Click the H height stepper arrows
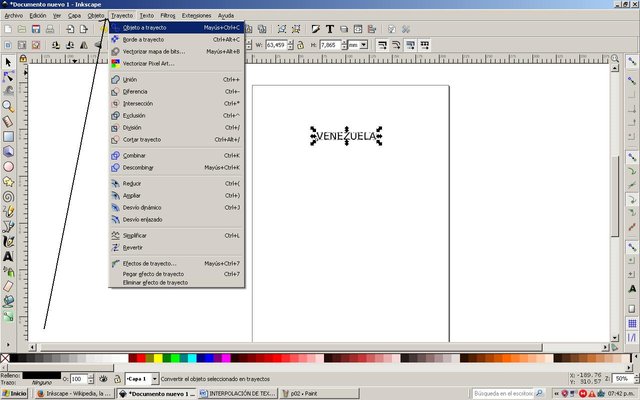640x400 pixels. [x=344, y=45]
